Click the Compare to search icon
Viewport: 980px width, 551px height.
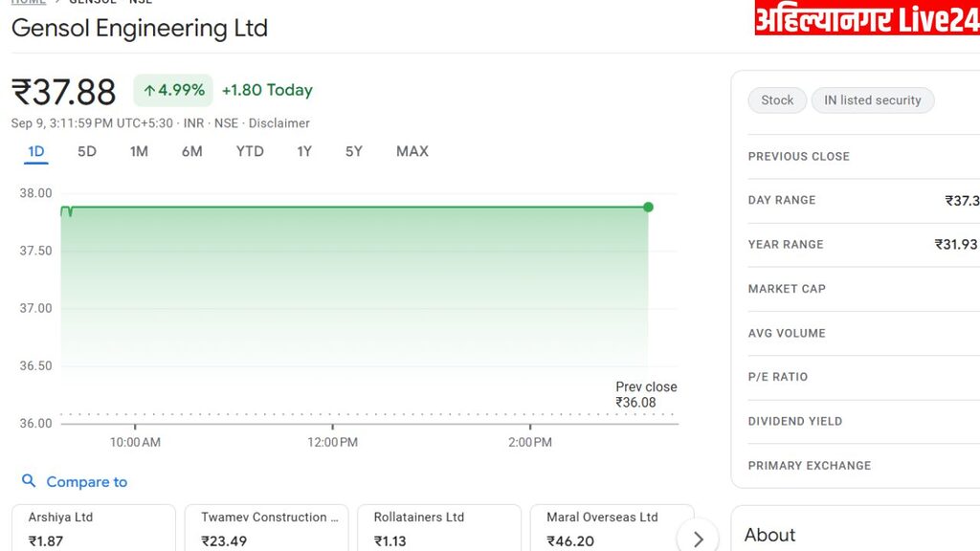[x=28, y=480]
